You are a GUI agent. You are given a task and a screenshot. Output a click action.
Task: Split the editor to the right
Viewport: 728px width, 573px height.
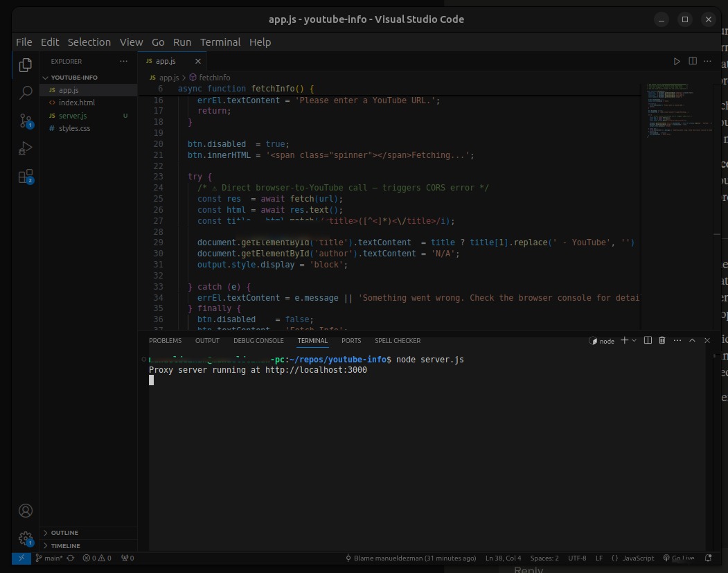point(692,61)
